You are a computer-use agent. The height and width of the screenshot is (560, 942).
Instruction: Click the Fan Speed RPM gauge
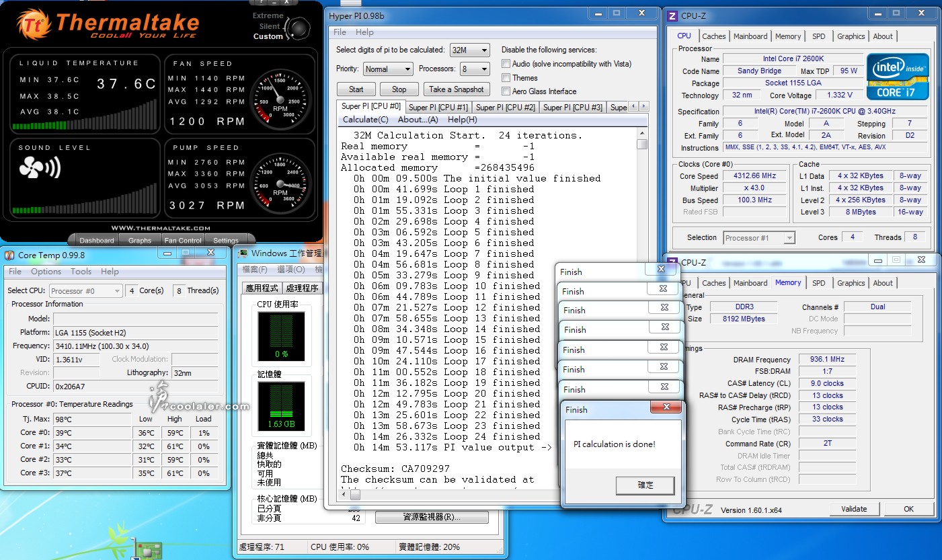tap(280, 99)
